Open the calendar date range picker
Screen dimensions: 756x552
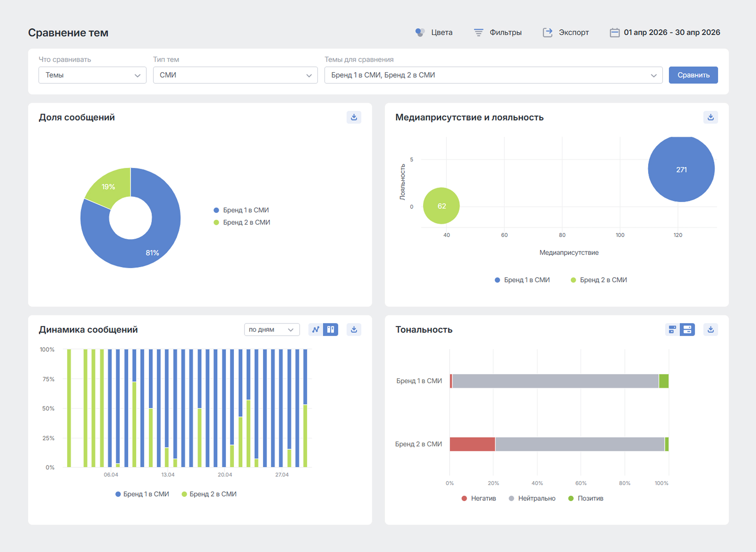pyautogui.click(x=614, y=33)
